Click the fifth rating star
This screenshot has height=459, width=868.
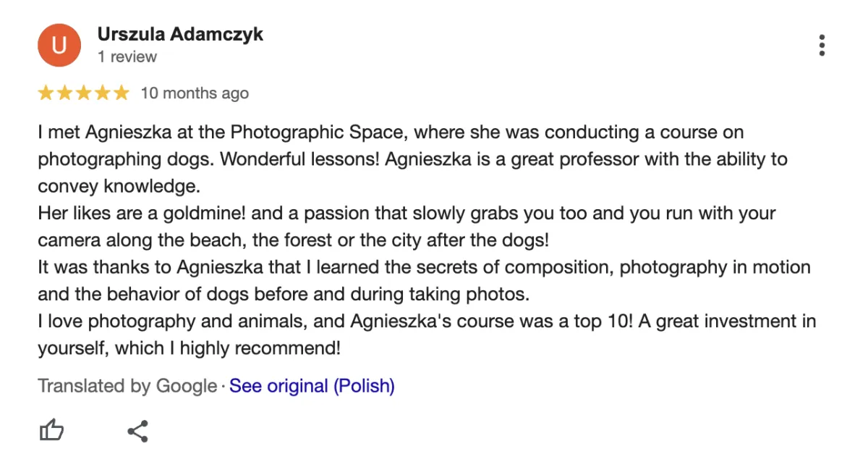pos(121,93)
